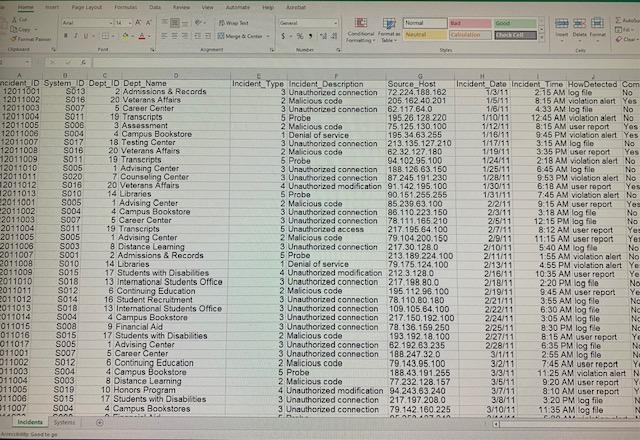Click the Decrease Decimal icon
640x440 pixels.
point(334,37)
